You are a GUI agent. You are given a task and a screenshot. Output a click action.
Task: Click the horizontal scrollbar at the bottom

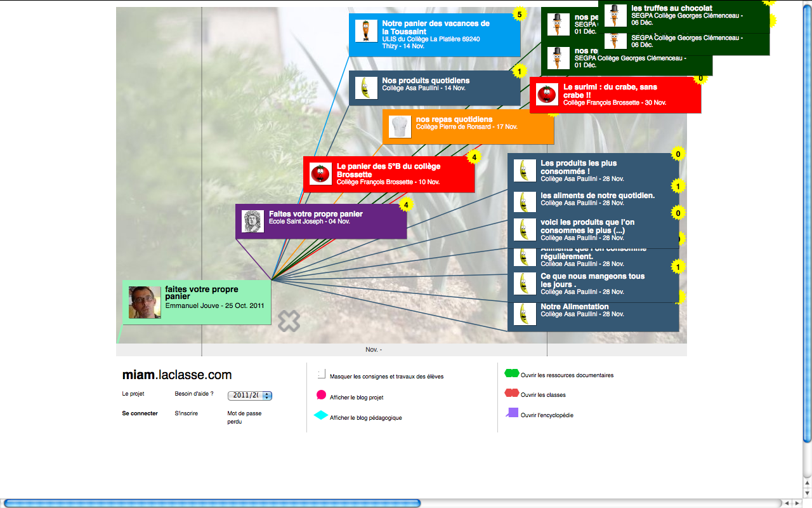212,503
